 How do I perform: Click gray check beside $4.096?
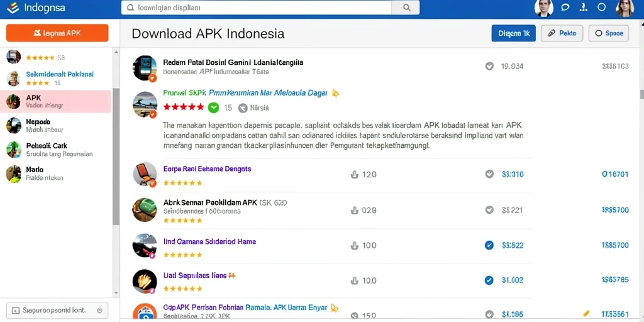pos(489,315)
